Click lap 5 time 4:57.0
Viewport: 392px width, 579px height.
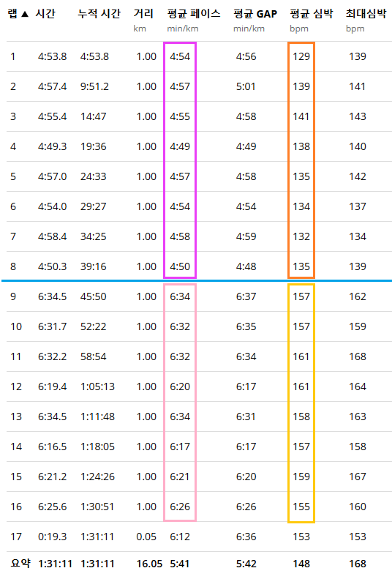[53, 176]
